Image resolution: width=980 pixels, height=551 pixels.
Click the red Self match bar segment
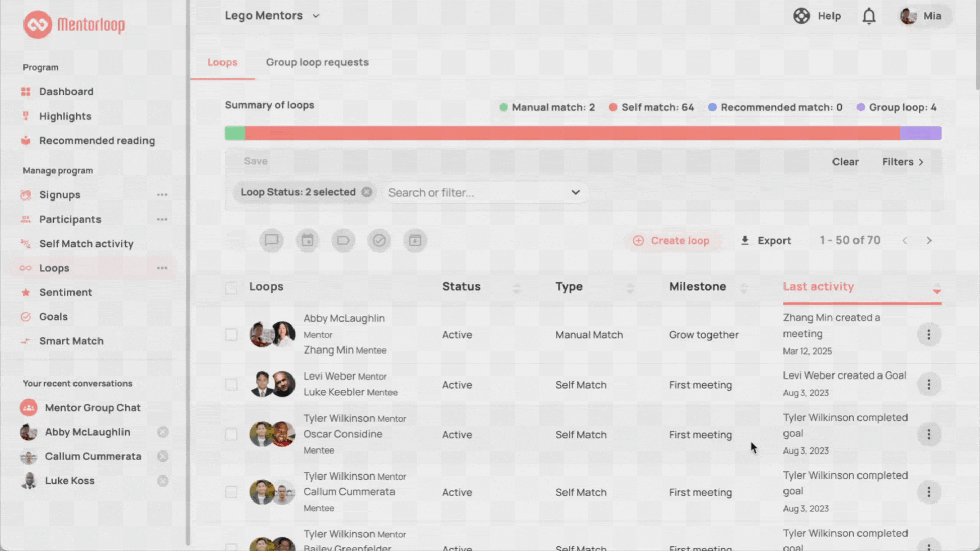(x=572, y=133)
